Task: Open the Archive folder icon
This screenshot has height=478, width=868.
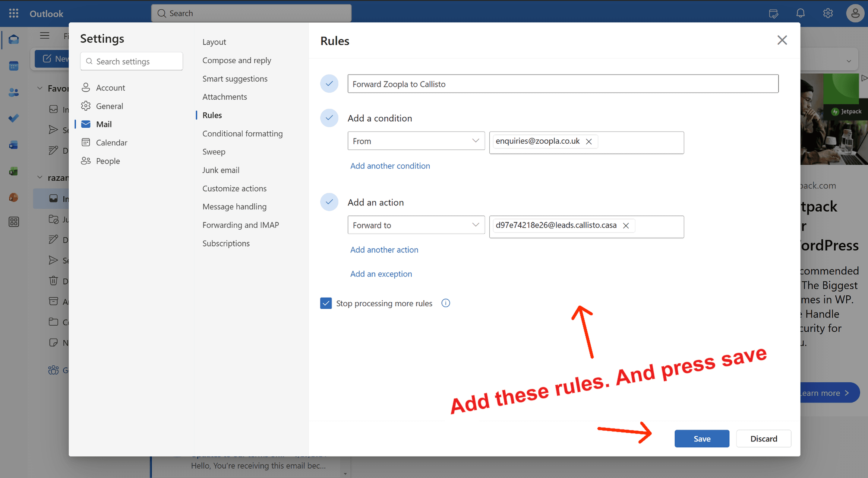Action: coord(53,301)
